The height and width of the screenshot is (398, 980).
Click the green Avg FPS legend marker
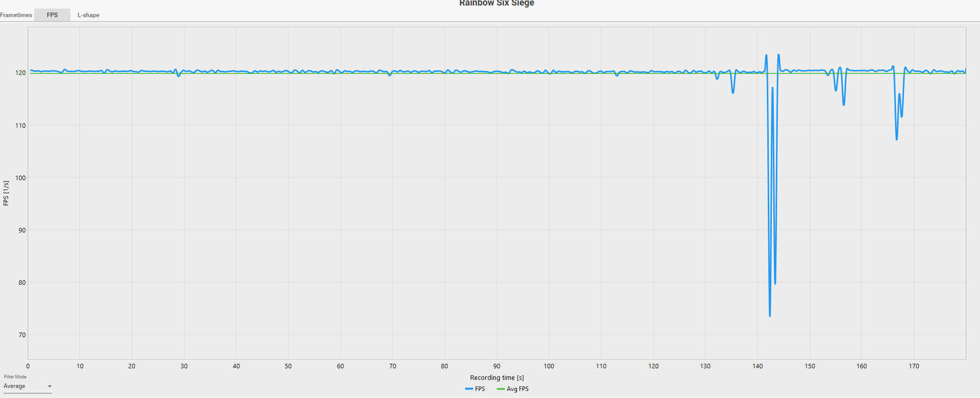coord(500,389)
